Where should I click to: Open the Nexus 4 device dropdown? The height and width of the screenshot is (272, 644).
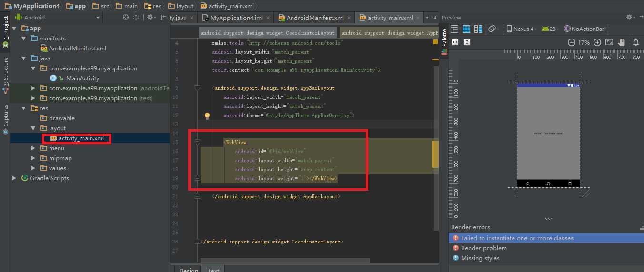522,29
